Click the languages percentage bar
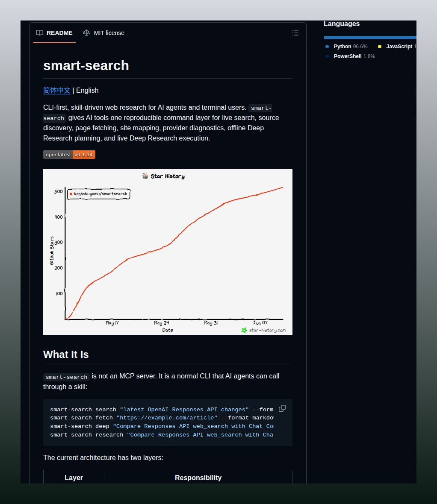 click(370, 38)
